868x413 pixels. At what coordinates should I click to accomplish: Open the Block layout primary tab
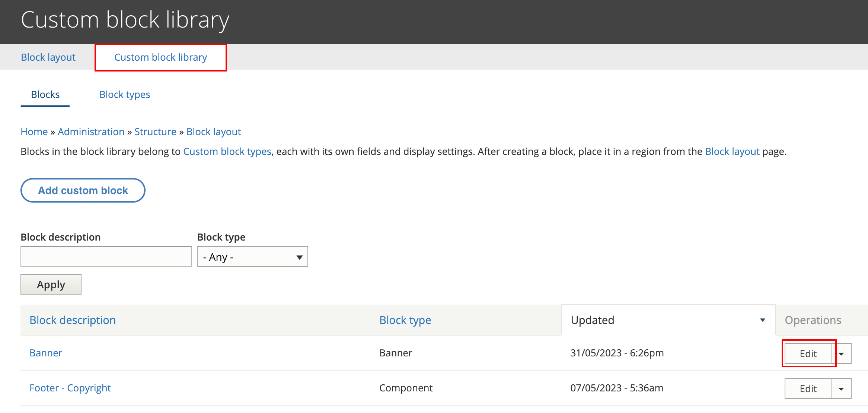48,57
